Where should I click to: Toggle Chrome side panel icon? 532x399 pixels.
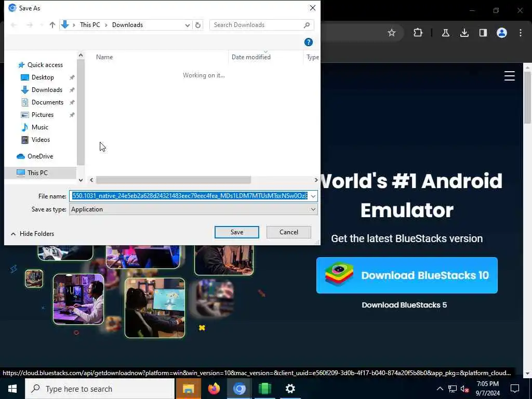[x=483, y=33]
